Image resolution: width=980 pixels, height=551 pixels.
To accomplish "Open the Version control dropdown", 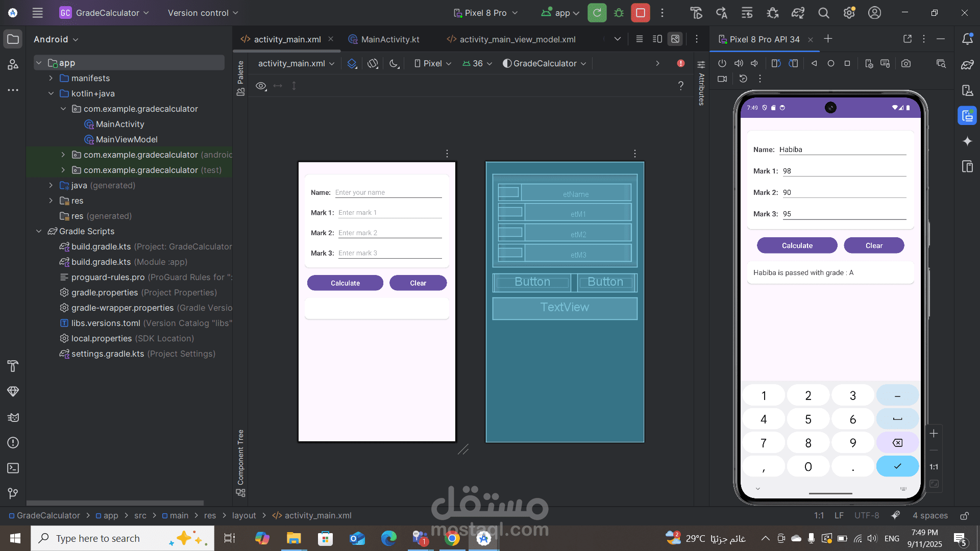I will pos(203,13).
